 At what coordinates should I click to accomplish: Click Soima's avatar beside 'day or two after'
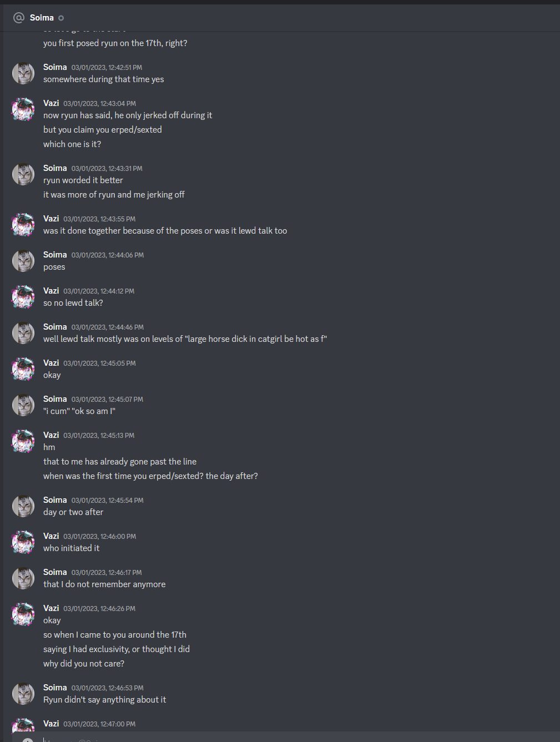pos(23,506)
